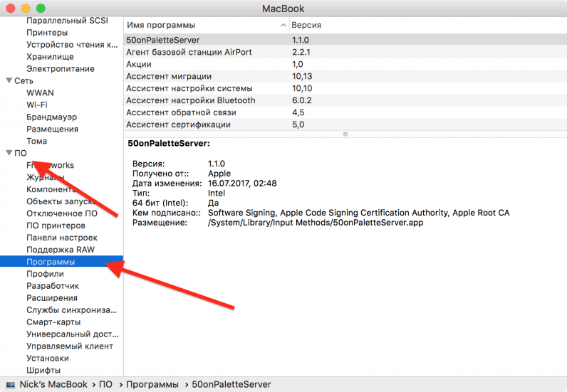Select Разработчик sidebar item
Screen dimensions: 567x392
coord(53,286)
